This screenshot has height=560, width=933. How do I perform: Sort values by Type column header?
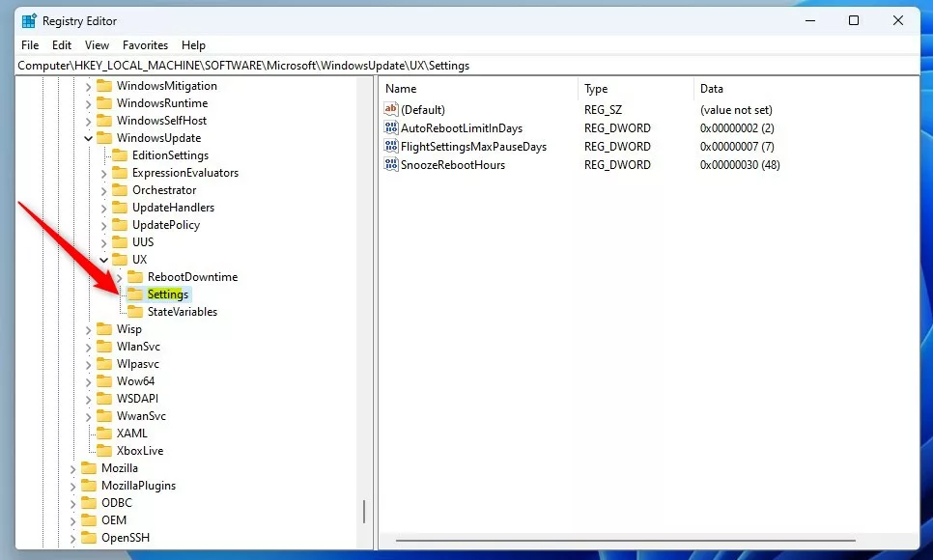point(636,89)
